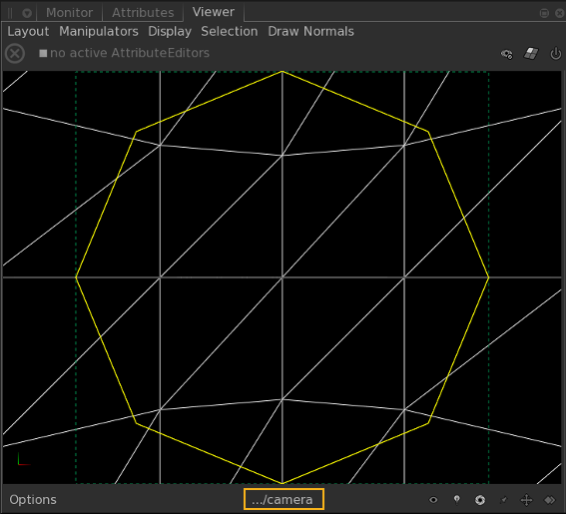
Task: Switch to the Attributes tab
Action: pos(143,13)
